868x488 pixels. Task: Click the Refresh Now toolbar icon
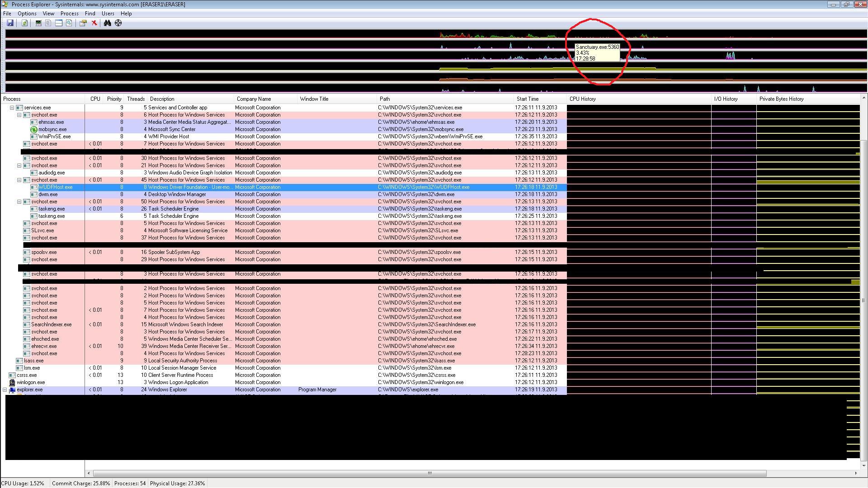tap(24, 23)
